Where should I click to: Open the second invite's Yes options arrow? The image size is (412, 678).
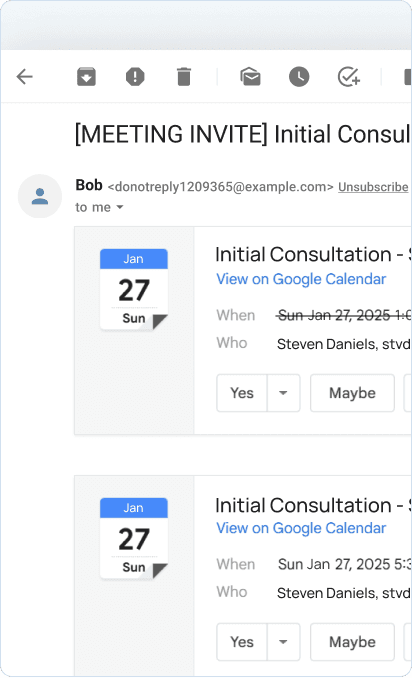(284, 642)
